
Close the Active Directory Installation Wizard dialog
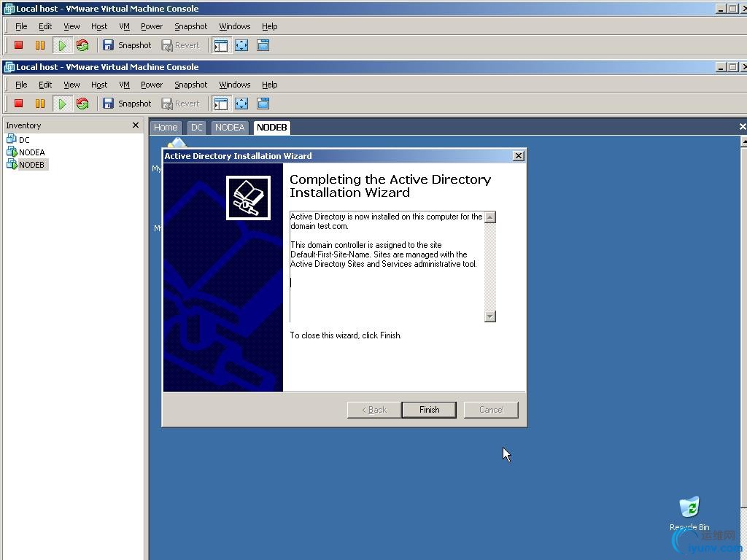tap(519, 156)
